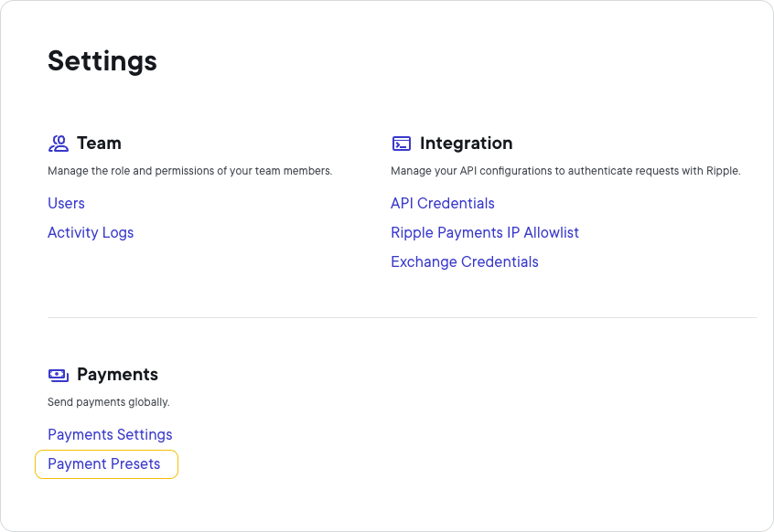Click the Settings page title

click(102, 61)
